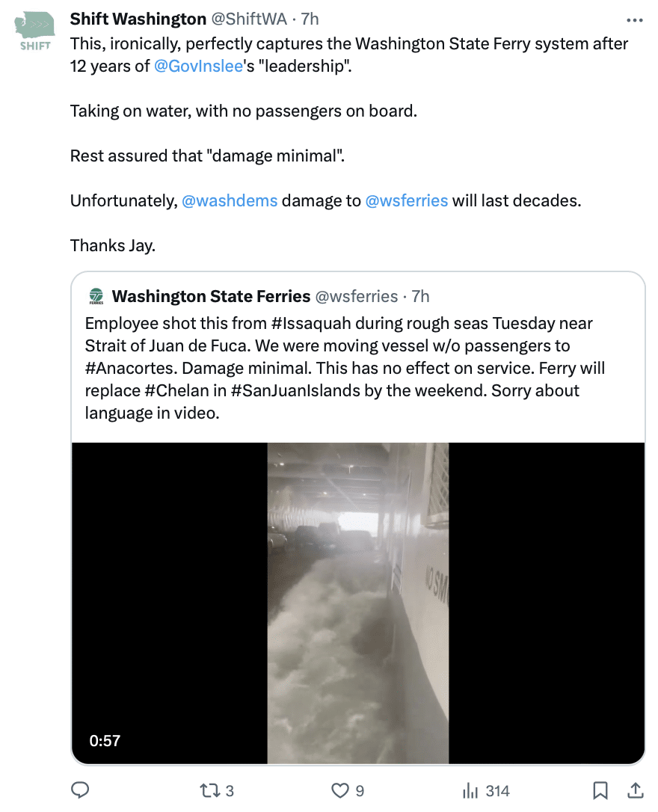This screenshot has height=812, width=658.
Task: Open the @GovInslee mention link
Action: pyautogui.click(x=198, y=66)
